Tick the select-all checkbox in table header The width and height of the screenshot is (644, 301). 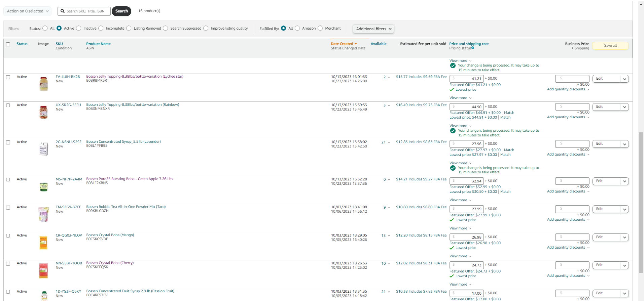point(8,44)
